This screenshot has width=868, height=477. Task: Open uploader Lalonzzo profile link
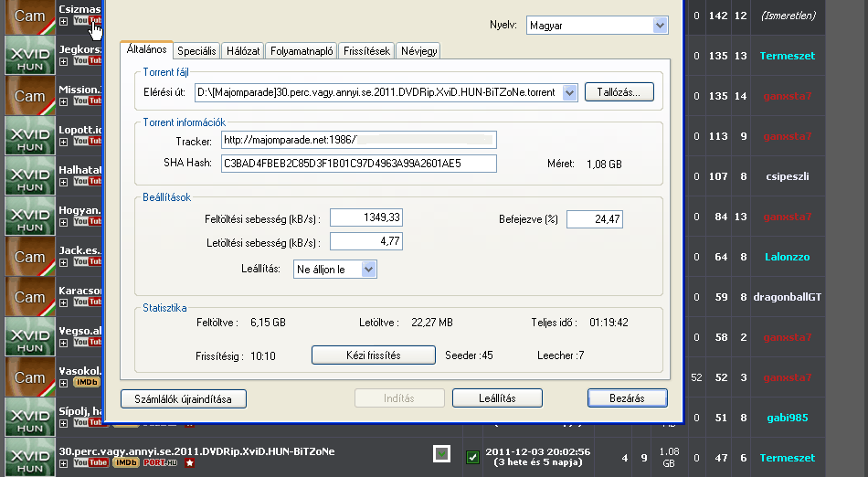(x=788, y=257)
